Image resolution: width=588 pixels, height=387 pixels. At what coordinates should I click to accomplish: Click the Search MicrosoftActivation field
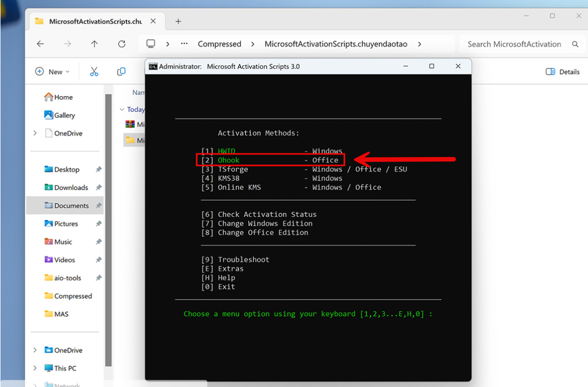point(514,44)
